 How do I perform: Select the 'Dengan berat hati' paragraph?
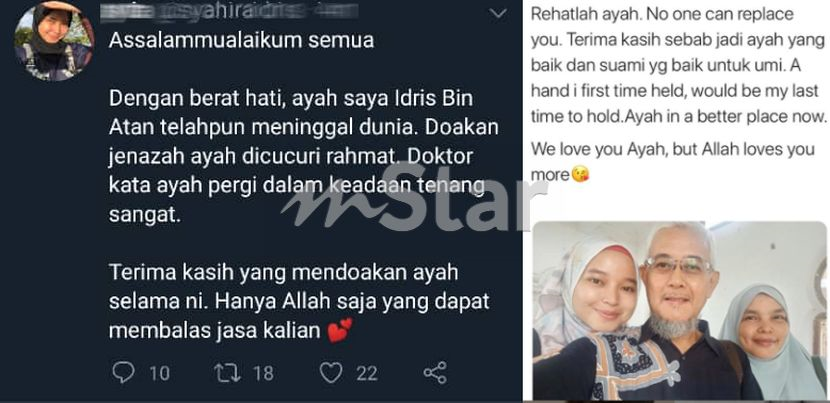(304, 157)
